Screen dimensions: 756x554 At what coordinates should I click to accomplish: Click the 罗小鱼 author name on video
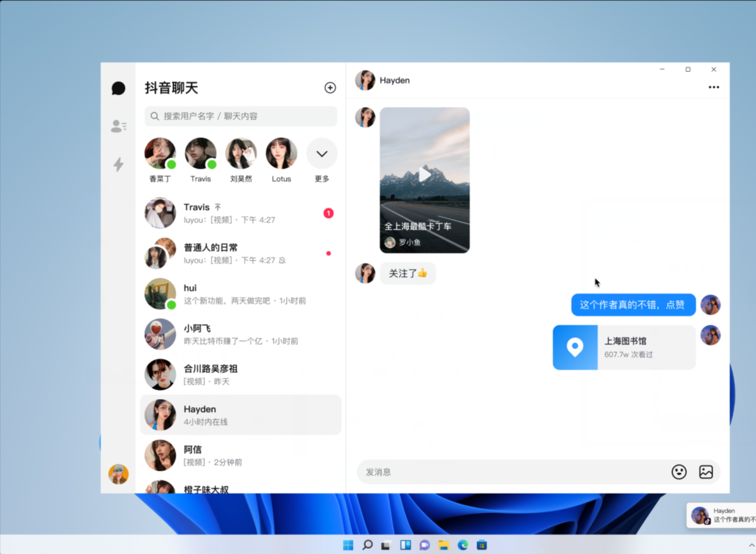[409, 242]
